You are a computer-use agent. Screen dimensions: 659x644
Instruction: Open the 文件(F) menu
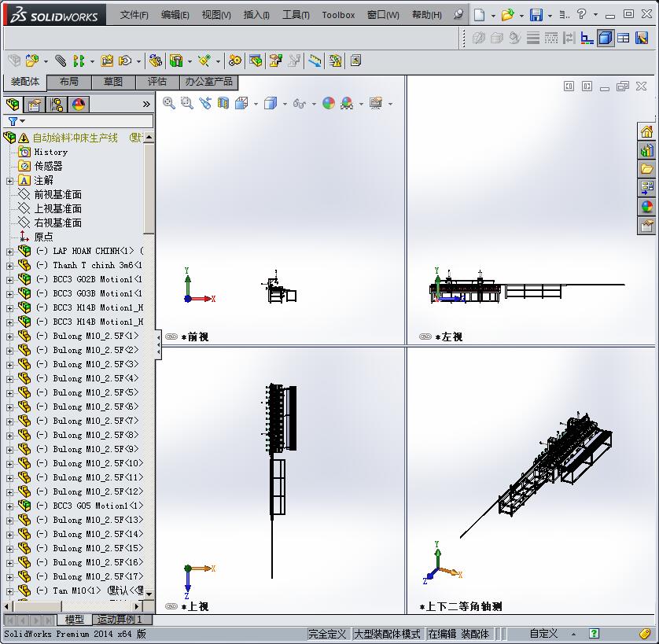coord(134,15)
